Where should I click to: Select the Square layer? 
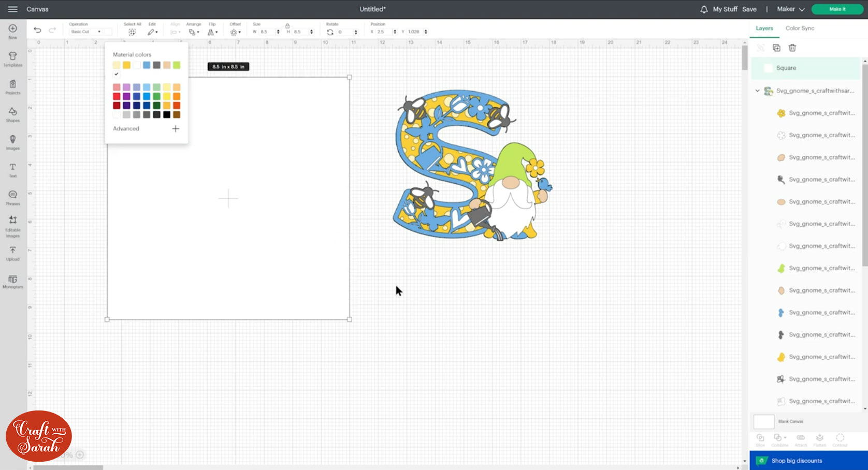(x=805, y=68)
